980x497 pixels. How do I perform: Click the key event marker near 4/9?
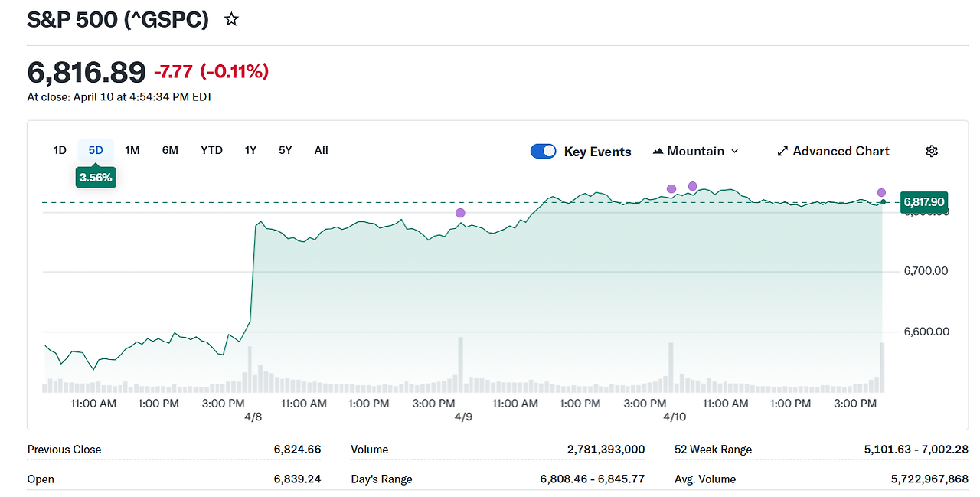(x=460, y=213)
